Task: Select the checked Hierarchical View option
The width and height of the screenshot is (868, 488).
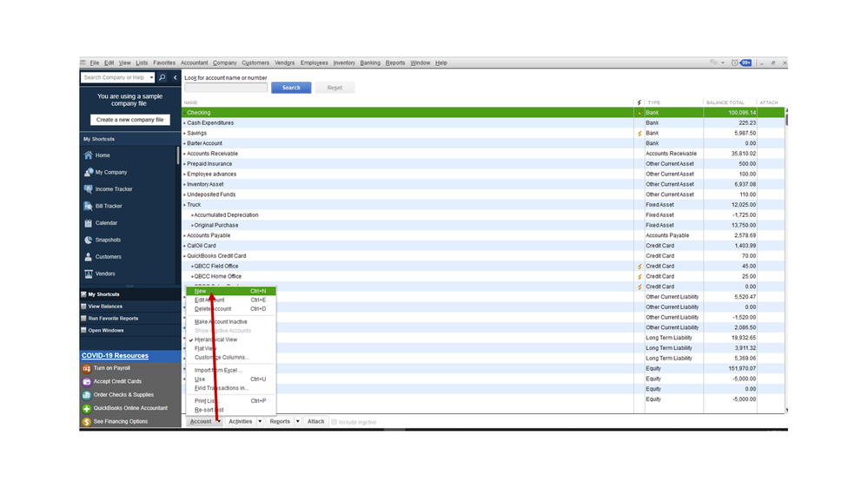Action: [x=215, y=340]
